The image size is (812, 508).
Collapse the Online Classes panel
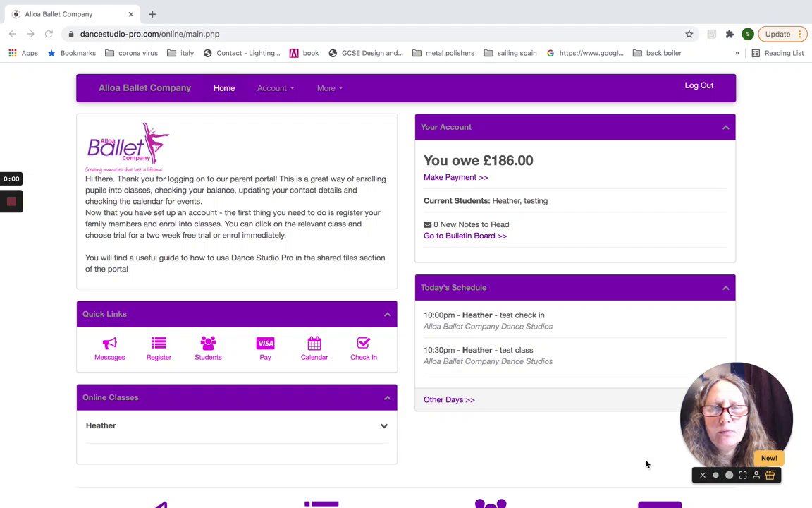388,398
